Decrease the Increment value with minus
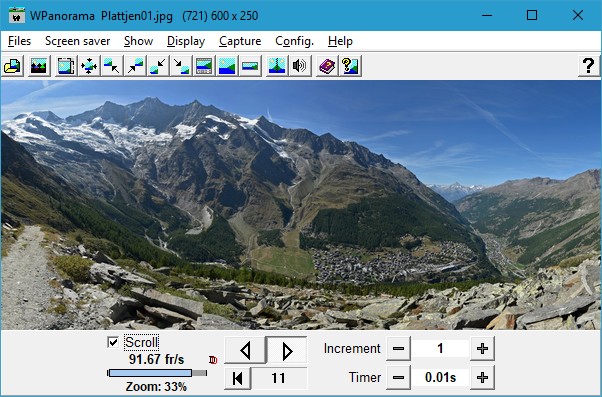The height and width of the screenshot is (397, 602). 398,349
